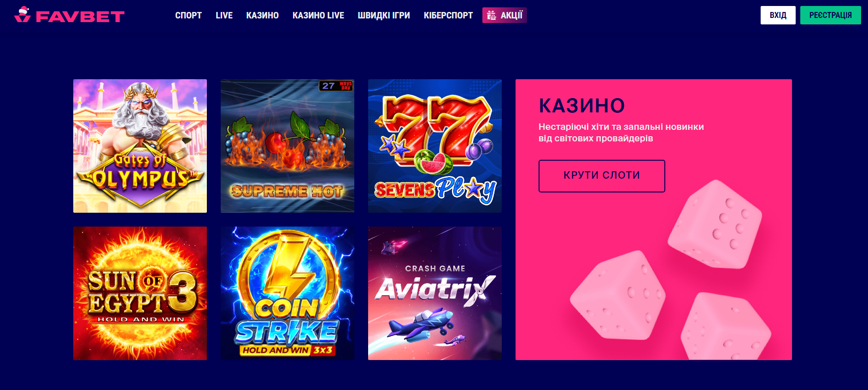Image resolution: width=868 pixels, height=390 pixels.
Task: Click the КРУТИ СЛОТИ button
Action: click(x=602, y=176)
